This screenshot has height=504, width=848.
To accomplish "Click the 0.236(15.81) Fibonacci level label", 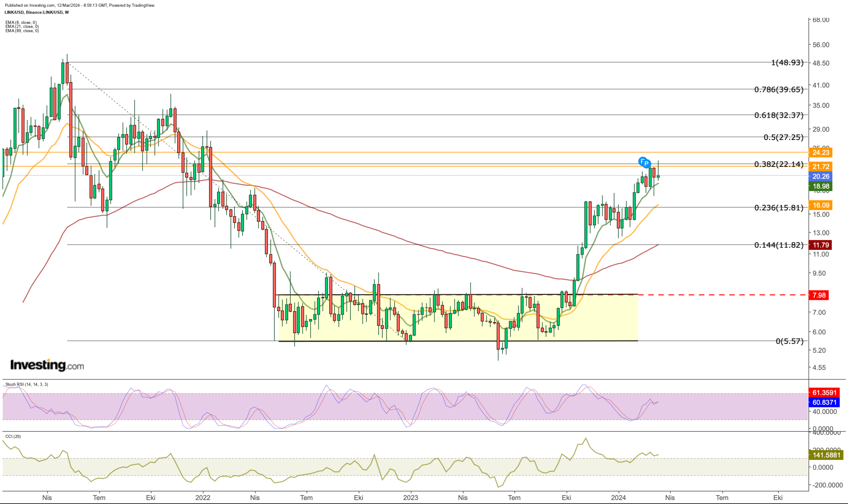I will point(779,207).
